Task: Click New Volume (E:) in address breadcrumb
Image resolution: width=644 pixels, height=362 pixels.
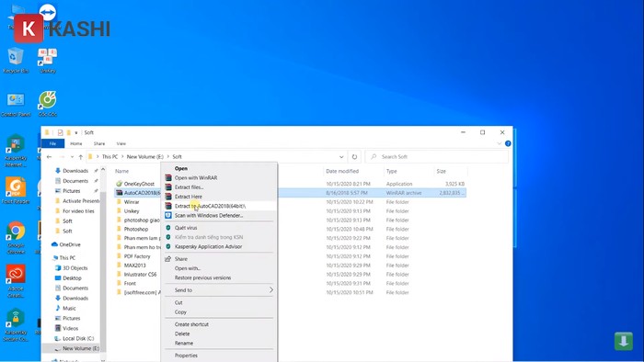Action: (144, 156)
